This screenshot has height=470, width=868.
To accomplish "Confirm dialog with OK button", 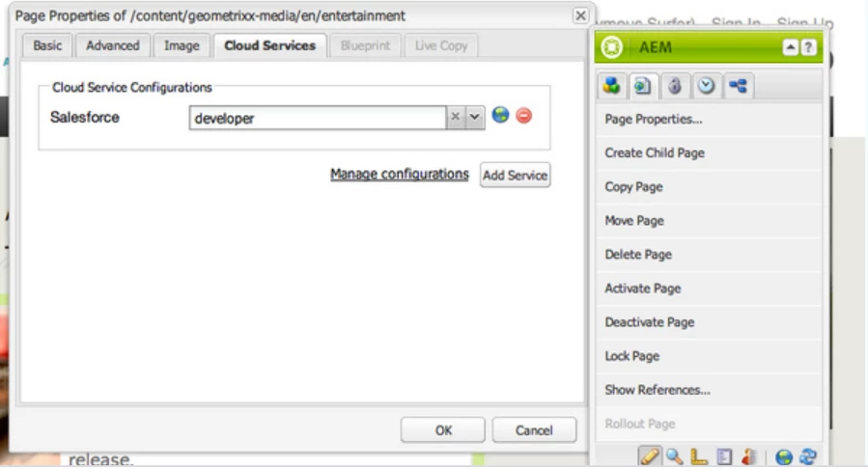I will pos(443,430).
